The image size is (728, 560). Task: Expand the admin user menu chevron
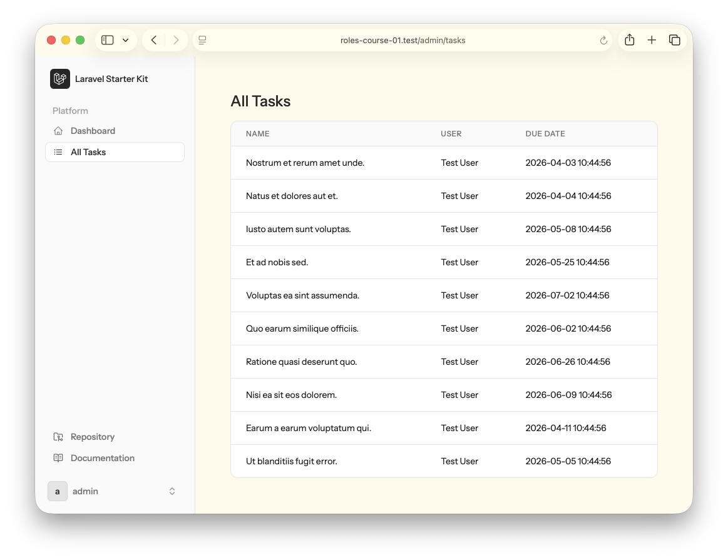(x=172, y=491)
